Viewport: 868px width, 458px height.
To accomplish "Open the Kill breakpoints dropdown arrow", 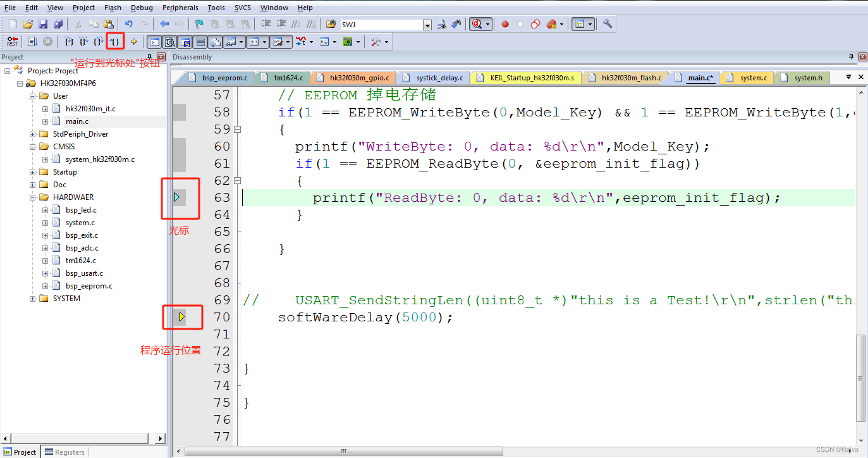I will click(561, 24).
